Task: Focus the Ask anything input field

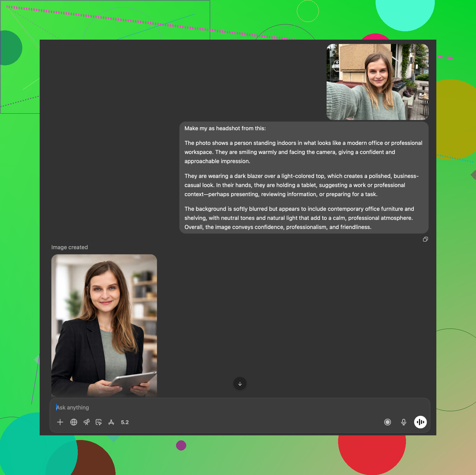Action: 217,407
